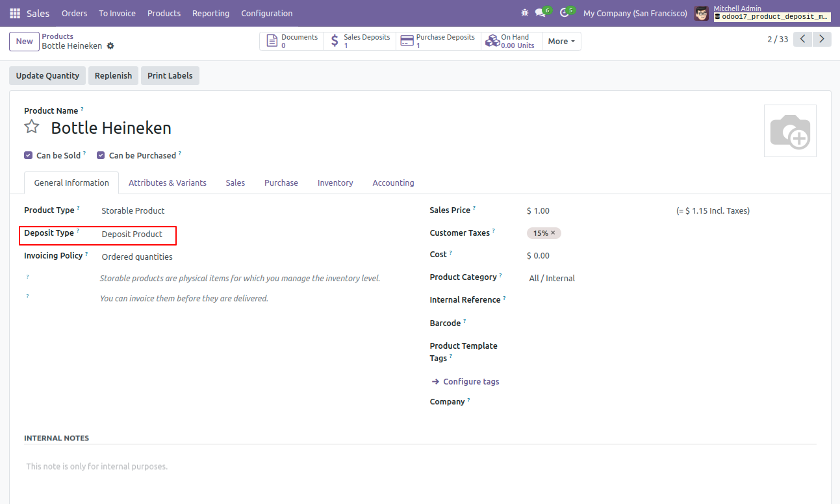The image size is (840, 504).
Task: Show the Barcode help tooltip icon
Action: [x=465, y=321]
